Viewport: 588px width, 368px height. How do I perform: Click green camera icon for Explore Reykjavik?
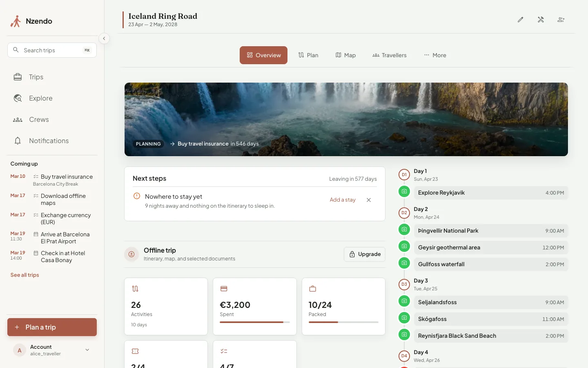[404, 191]
